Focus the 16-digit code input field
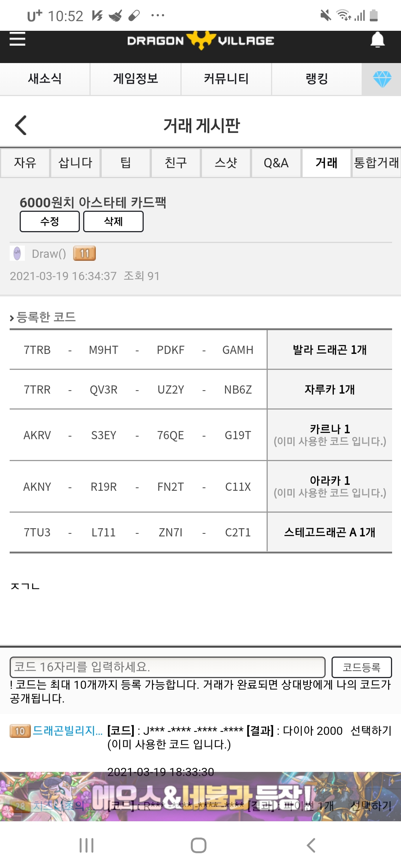Image resolution: width=401 pixels, height=868 pixels. tap(167, 667)
